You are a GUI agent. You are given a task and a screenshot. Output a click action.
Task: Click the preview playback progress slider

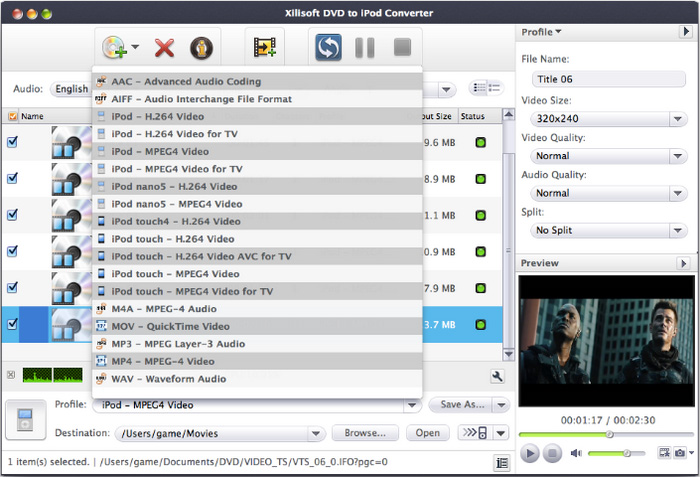[x=606, y=434]
